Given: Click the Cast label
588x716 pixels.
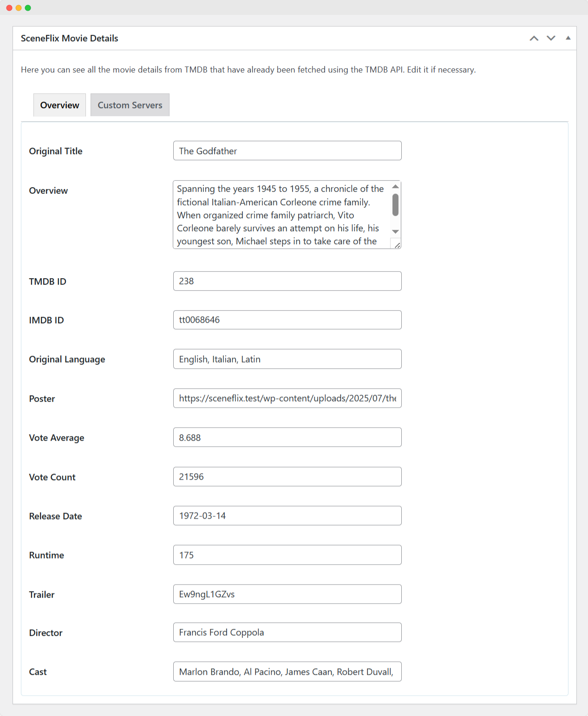Looking at the screenshot, I should pos(38,672).
